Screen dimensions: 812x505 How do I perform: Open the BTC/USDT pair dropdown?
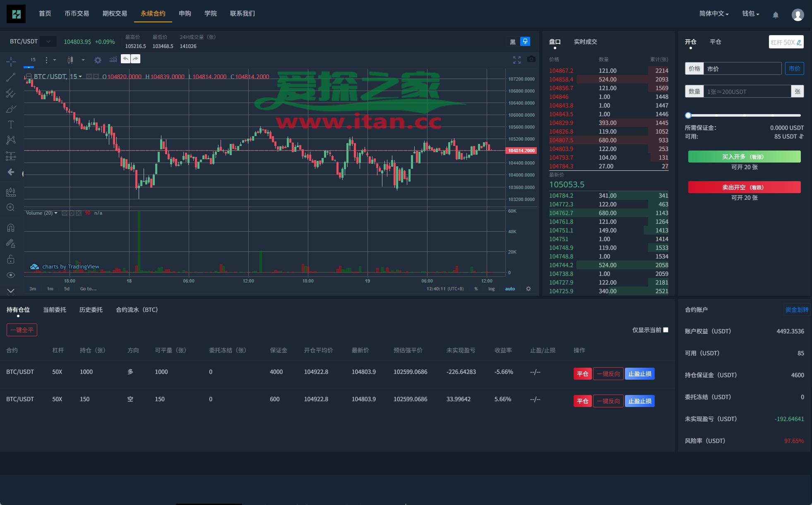point(48,41)
